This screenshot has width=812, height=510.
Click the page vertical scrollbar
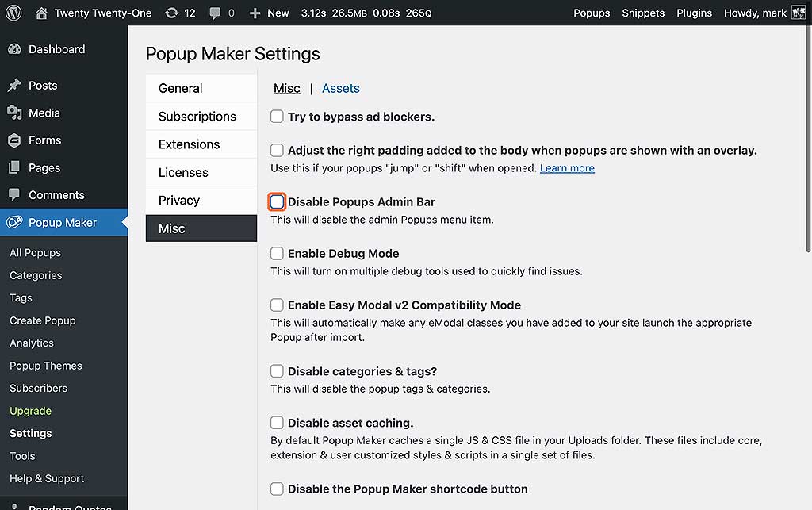[808, 140]
